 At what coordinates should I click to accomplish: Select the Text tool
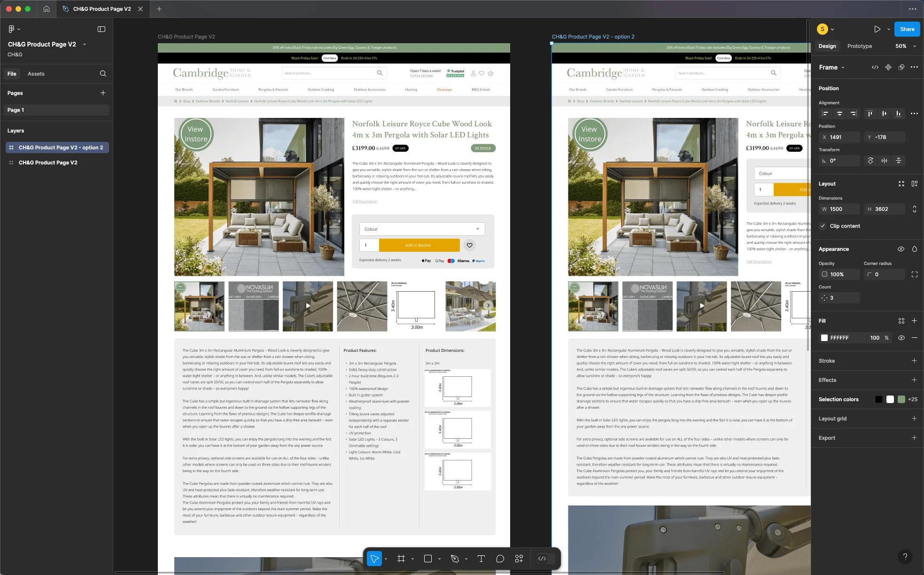pyautogui.click(x=481, y=559)
